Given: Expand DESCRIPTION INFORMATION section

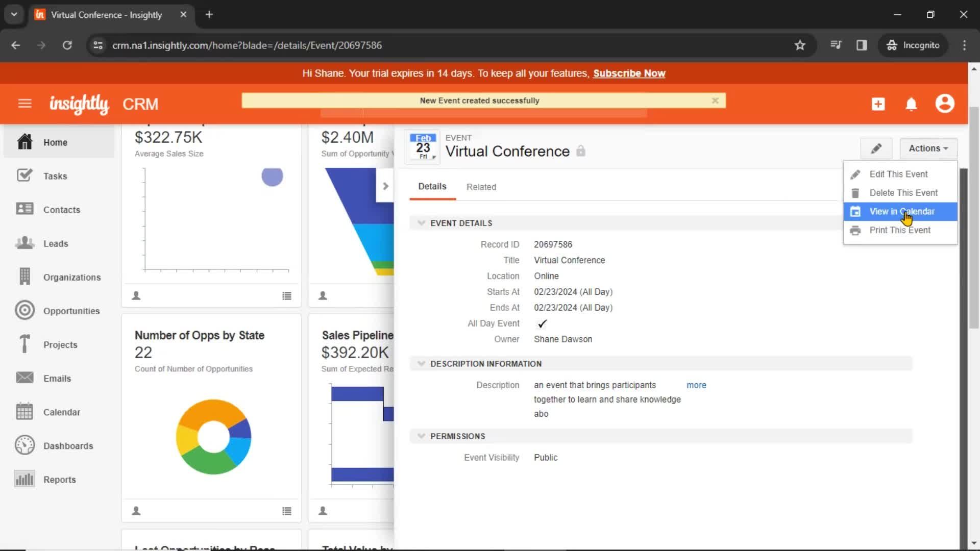Looking at the screenshot, I should (x=421, y=363).
